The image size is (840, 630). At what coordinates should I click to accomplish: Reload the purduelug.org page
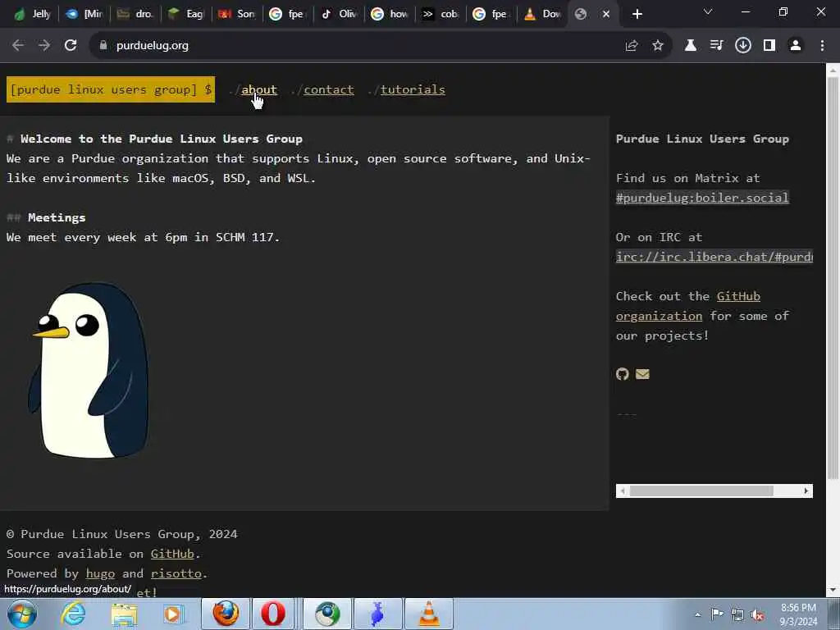click(x=71, y=46)
